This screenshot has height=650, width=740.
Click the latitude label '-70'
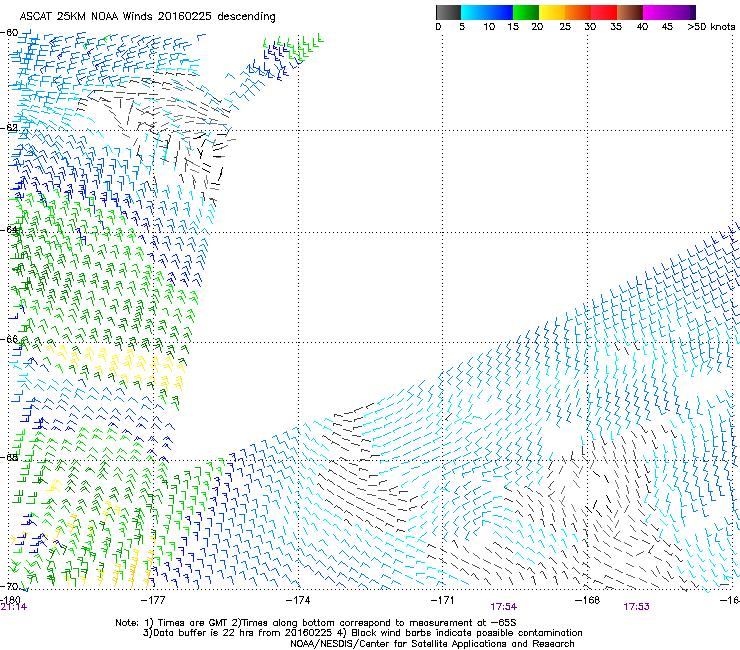(9, 586)
